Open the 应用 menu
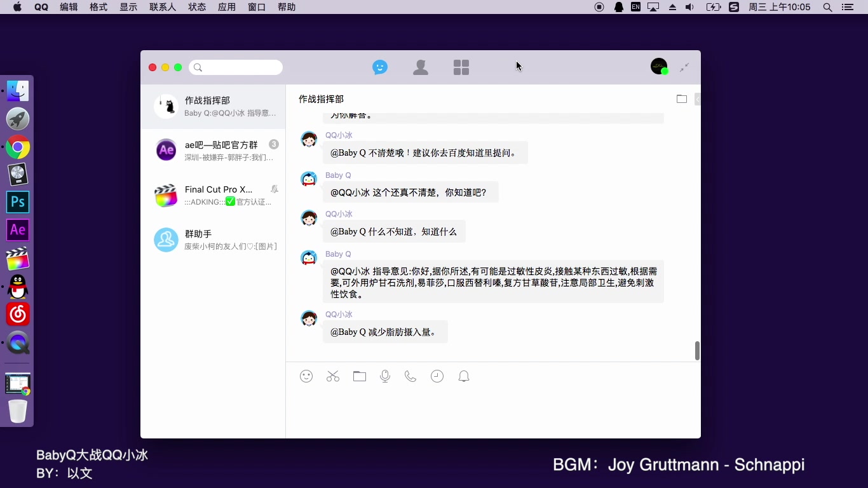868x488 pixels. (227, 7)
